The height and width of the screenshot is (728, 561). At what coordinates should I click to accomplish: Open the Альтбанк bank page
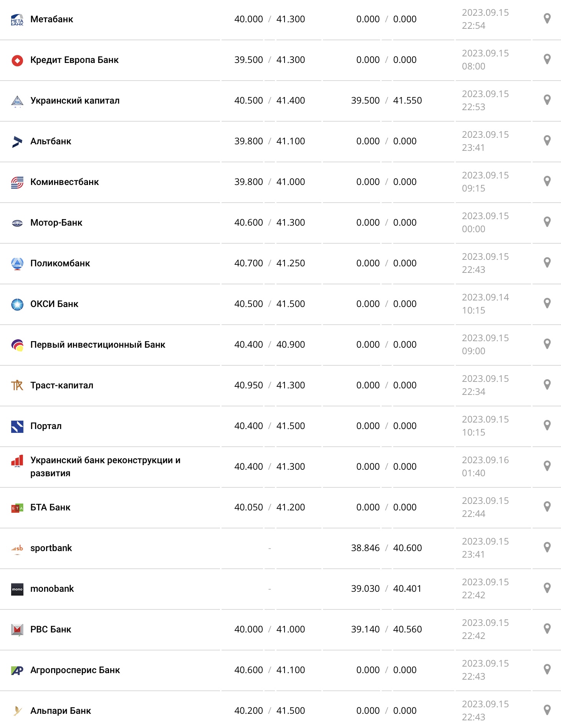[x=51, y=141]
